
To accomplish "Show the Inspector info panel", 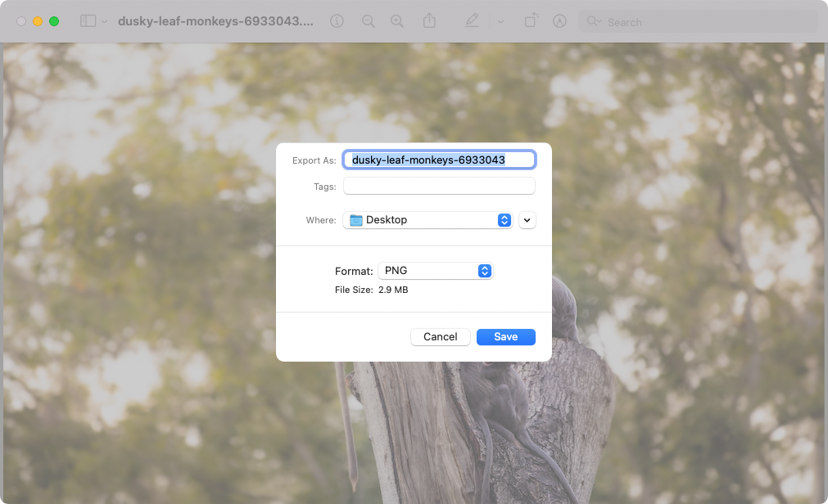I will point(337,21).
